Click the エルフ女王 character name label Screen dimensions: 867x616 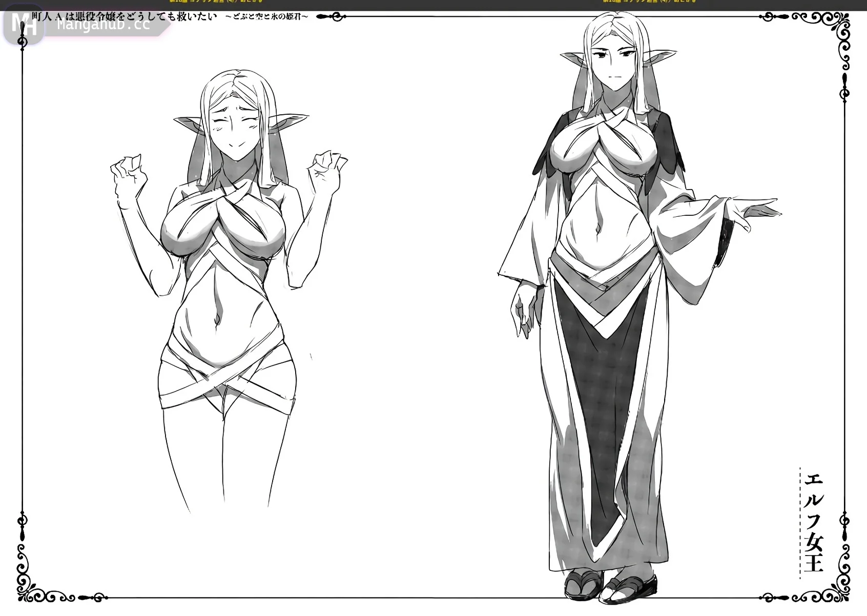click(814, 522)
